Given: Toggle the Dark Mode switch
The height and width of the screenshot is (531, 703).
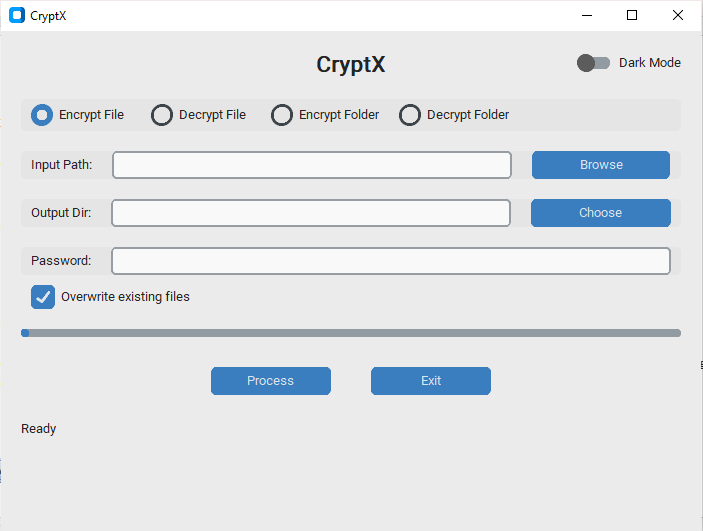Looking at the screenshot, I should click(x=593, y=63).
